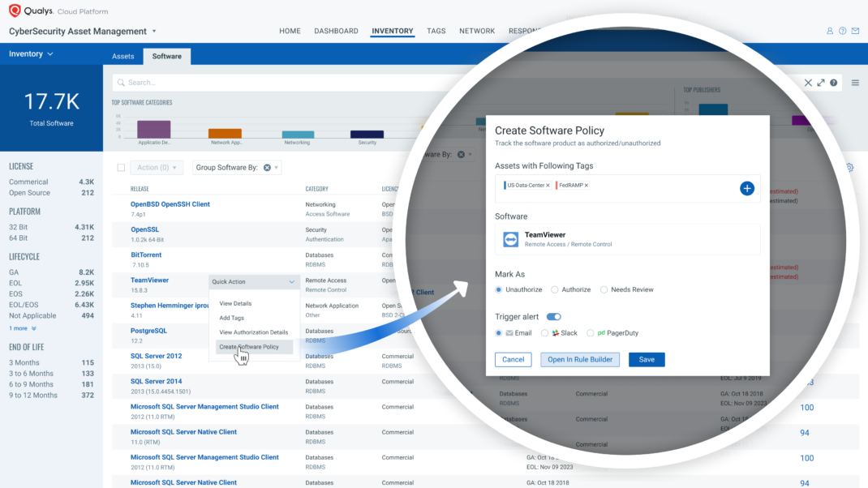Image resolution: width=868 pixels, height=488 pixels.
Task: Collapse the Quick Action dropdown
Action: (292, 282)
